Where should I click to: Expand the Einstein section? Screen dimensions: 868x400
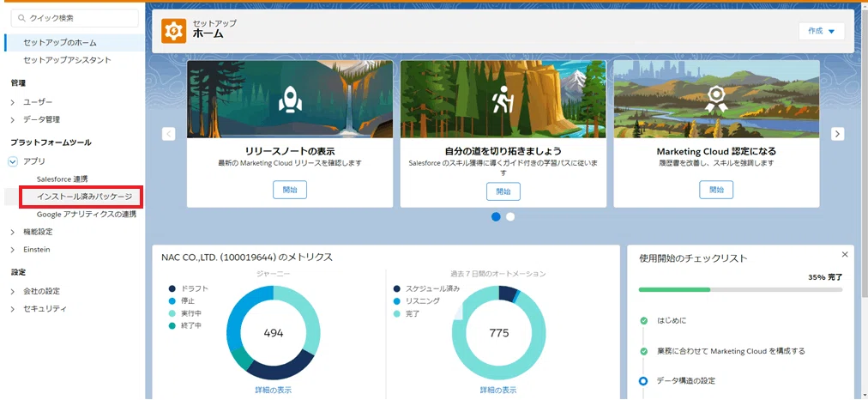click(x=13, y=250)
